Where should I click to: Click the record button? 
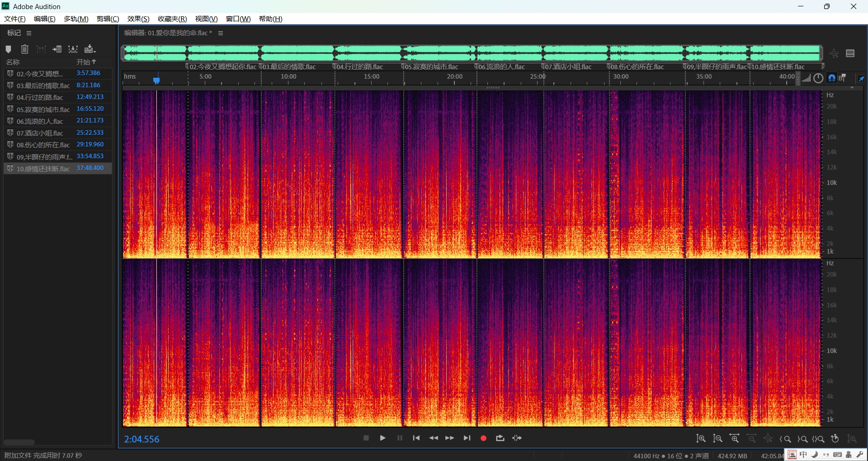483,438
